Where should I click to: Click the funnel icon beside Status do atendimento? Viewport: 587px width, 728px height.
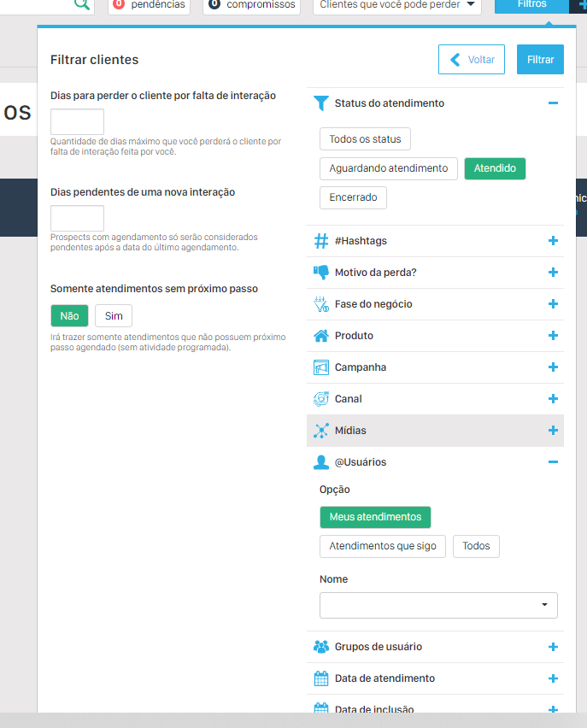(x=320, y=103)
